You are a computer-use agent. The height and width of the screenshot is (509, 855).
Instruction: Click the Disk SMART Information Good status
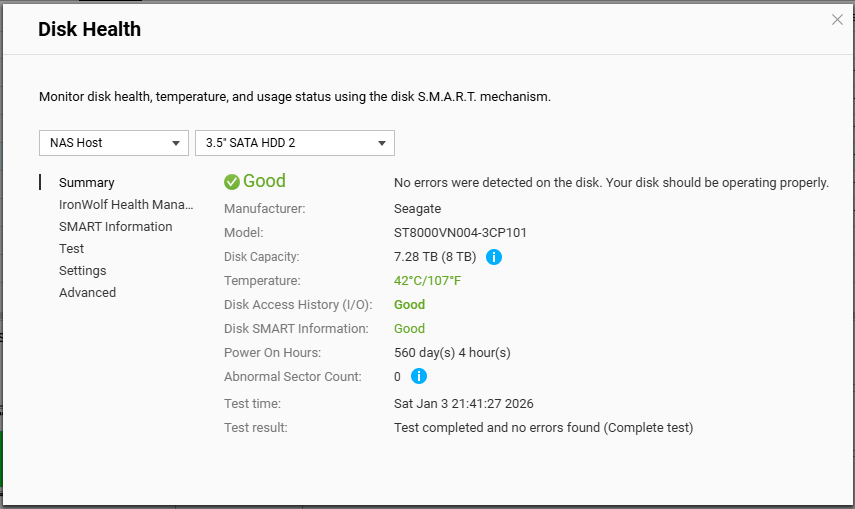[x=409, y=329]
